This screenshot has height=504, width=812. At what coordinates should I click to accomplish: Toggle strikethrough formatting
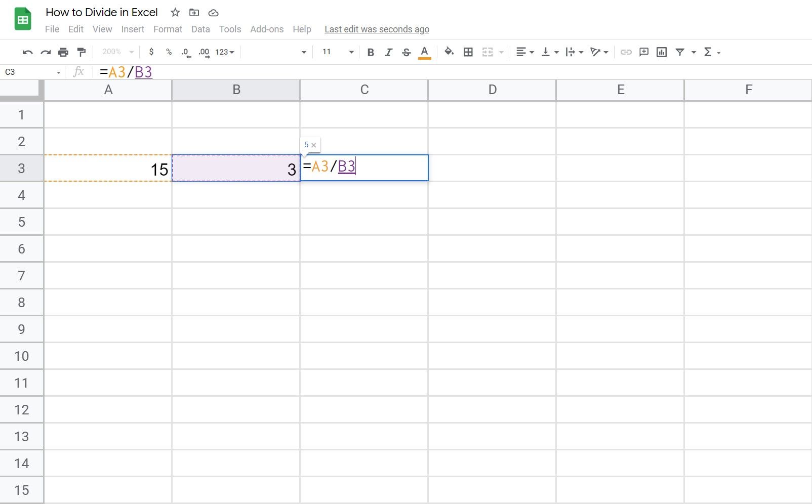(406, 52)
